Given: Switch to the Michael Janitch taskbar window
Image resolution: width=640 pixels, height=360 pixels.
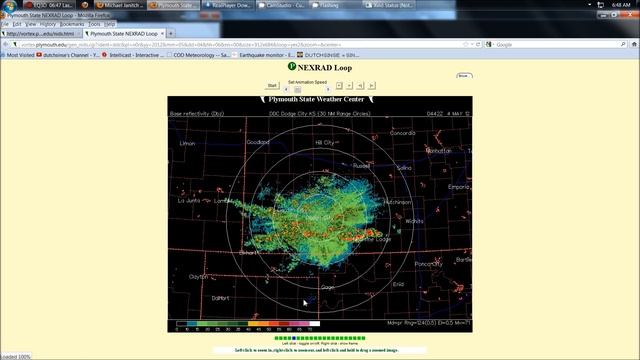Looking at the screenshot, I should [120, 5].
